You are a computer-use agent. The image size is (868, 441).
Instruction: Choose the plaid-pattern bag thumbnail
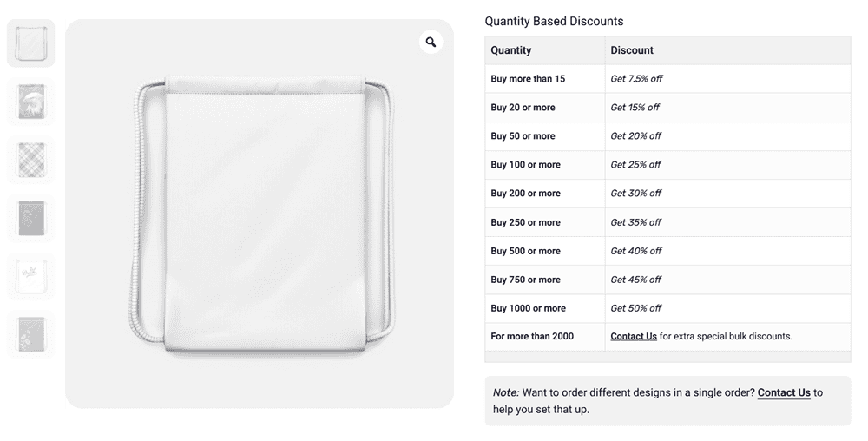pos(31,160)
